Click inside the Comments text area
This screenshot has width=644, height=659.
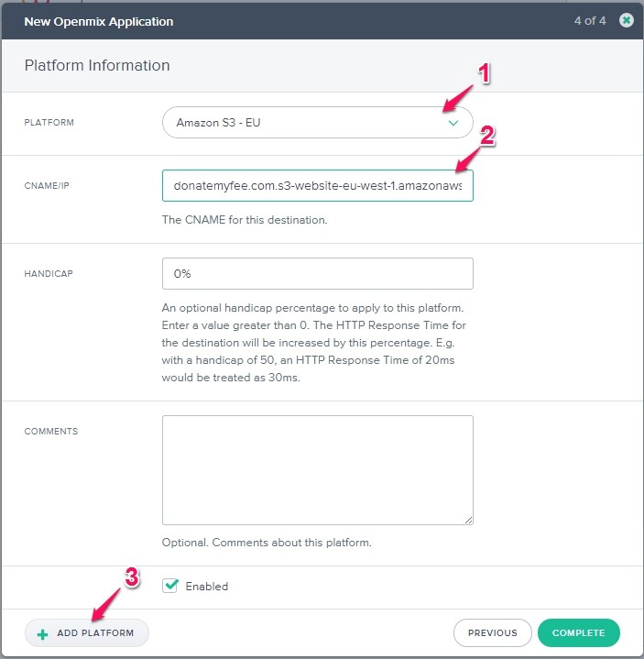[317, 469]
